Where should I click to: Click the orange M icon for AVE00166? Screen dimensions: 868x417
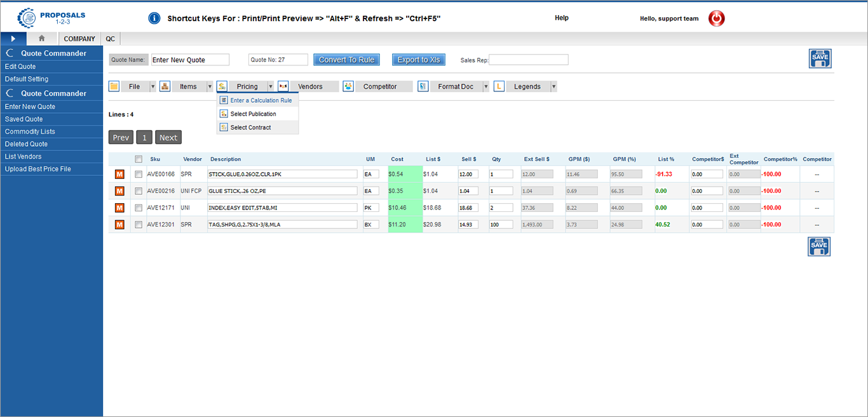[119, 174]
